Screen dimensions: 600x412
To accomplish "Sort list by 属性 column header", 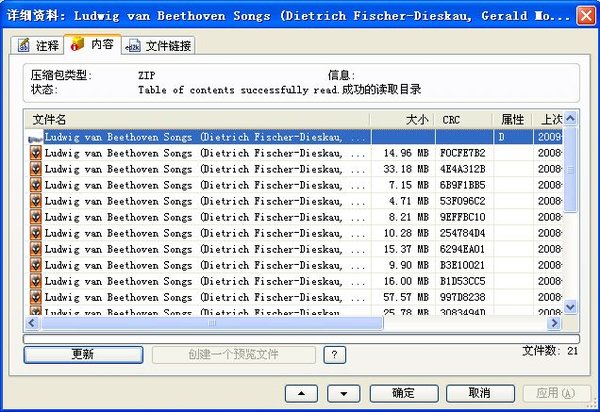I will tap(512, 120).
